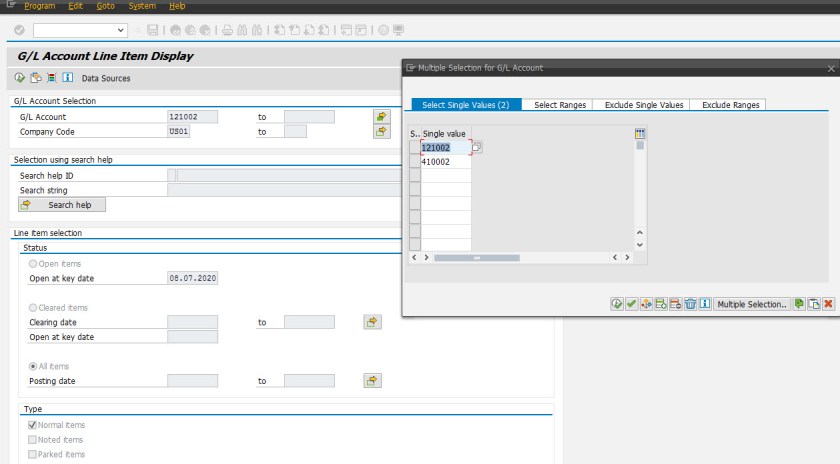Click Import from Text File icon
Viewport: 840px width, 464px height.
(x=799, y=304)
